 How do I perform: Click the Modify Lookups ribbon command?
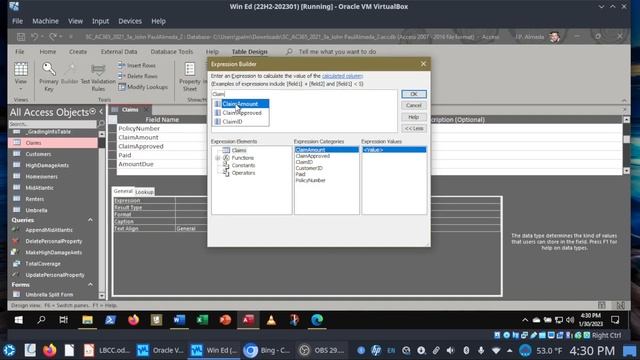click(143, 87)
